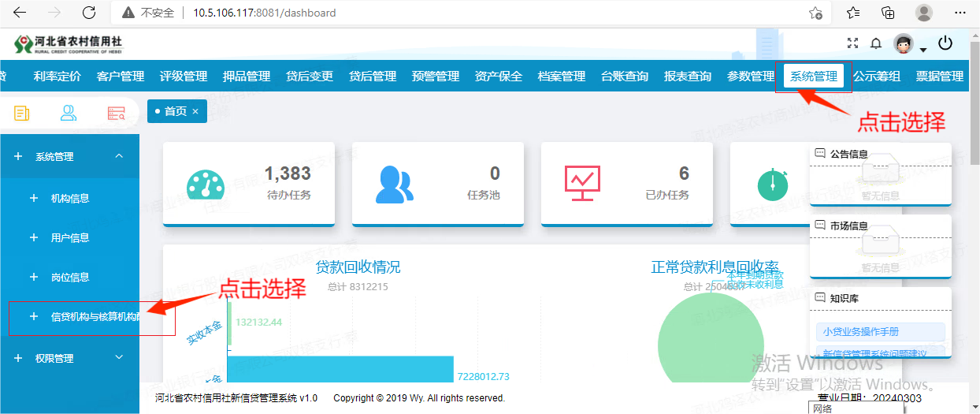Click the 贷款回收情况 chart title

pyautogui.click(x=358, y=267)
